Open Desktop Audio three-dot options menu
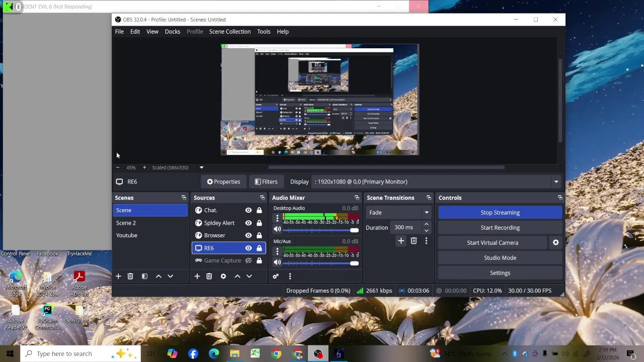The width and height of the screenshot is (644, 362). [x=277, y=218]
